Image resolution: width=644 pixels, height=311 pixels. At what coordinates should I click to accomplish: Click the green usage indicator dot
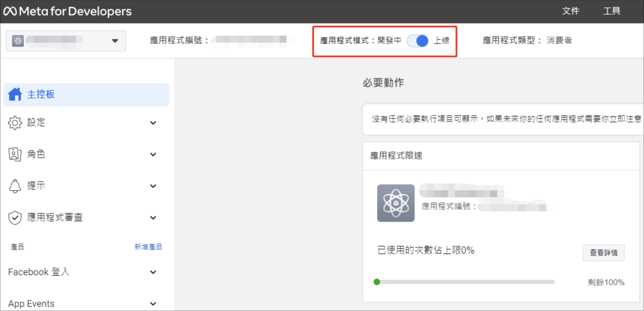tap(377, 282)
